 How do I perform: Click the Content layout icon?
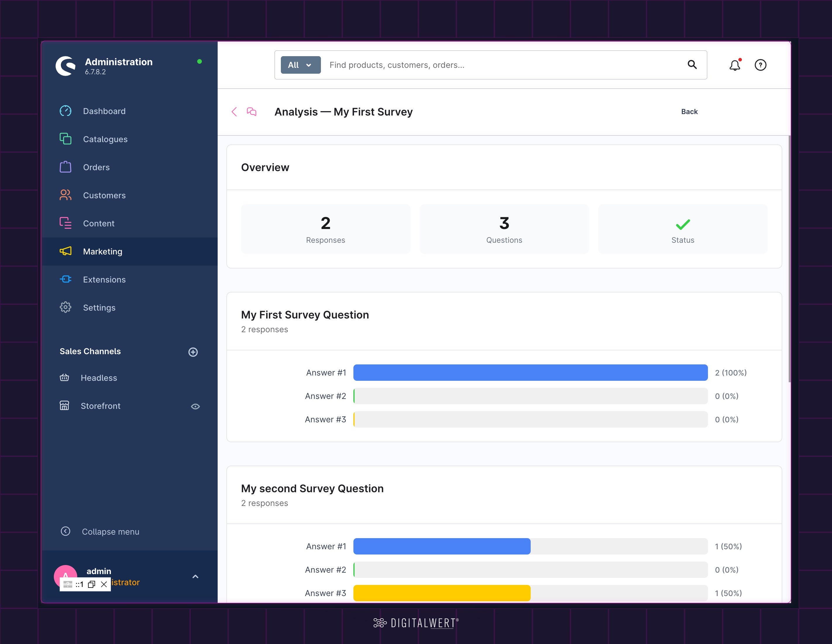pos(66,223)
